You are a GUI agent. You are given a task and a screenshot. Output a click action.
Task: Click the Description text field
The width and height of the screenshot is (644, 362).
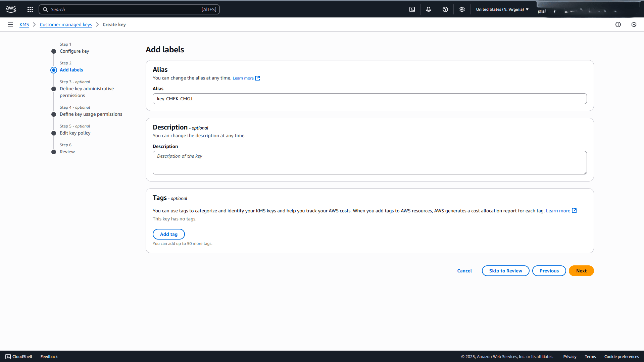click(369, 163)
